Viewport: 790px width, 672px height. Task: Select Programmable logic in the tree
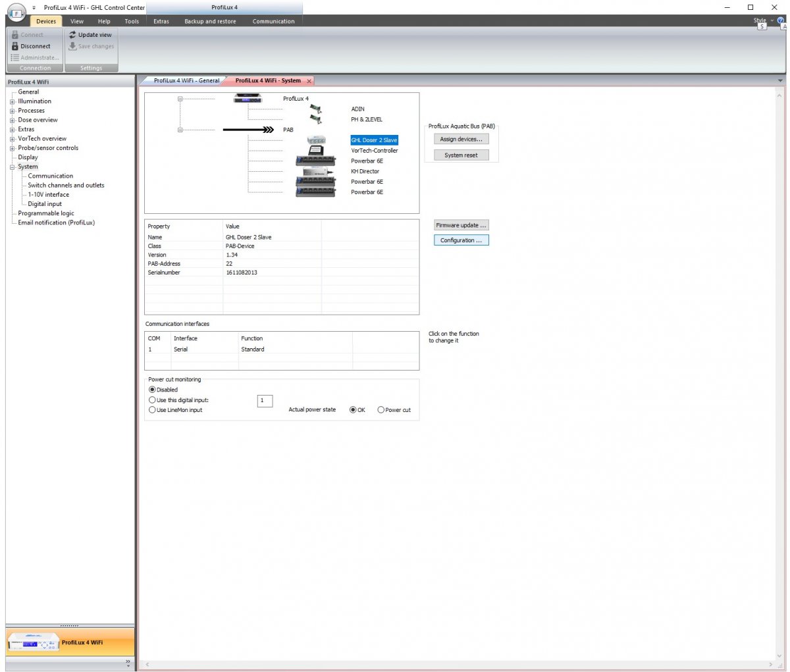(x=46, y=213)
